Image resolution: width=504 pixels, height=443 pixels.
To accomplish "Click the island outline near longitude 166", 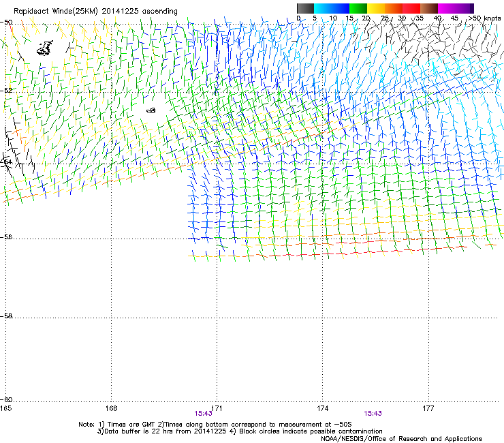I will [x=45, y=48].
